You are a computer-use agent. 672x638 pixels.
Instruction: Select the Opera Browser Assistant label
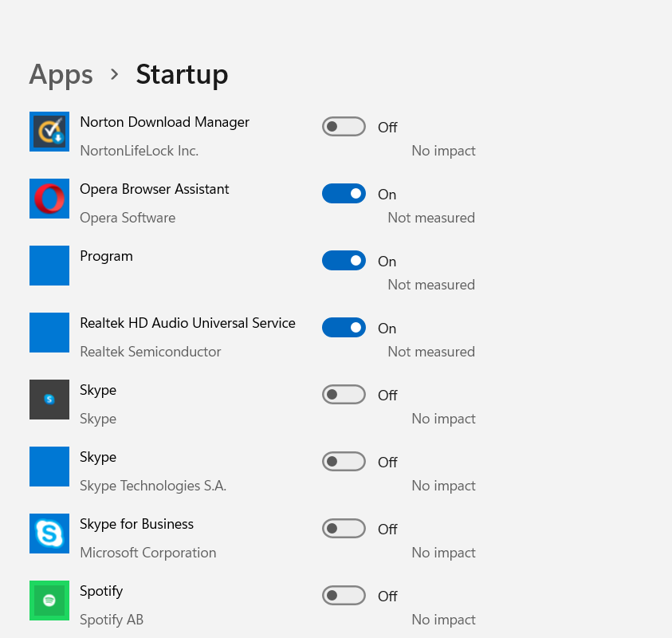(155, 189)
